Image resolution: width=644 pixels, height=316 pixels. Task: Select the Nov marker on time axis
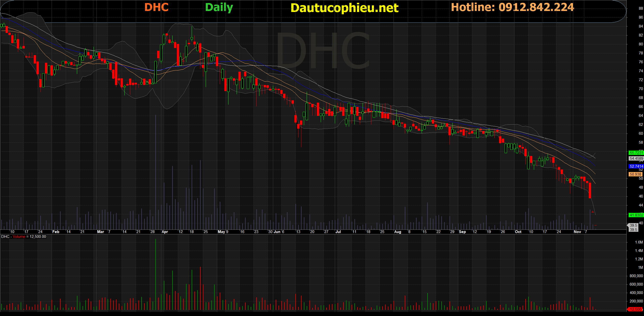click(x=577, y=232)
